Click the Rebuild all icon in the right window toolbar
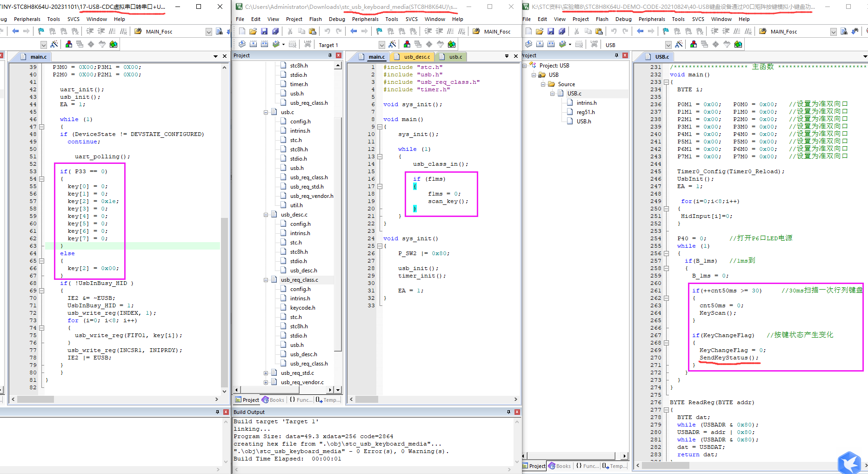This screenshot has height=474, width=868. [551, 44]
